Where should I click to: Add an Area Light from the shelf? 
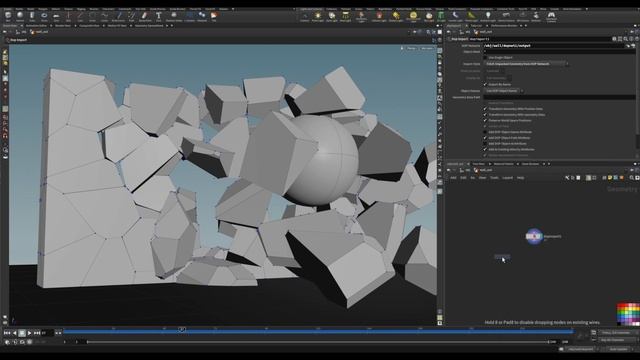point(345,16)
